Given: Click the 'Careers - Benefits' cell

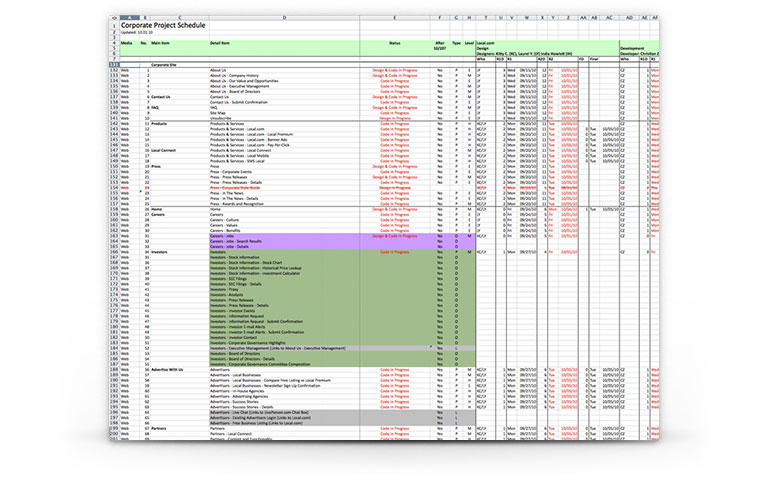Looking at the screenshot, I should coord(225,231).
